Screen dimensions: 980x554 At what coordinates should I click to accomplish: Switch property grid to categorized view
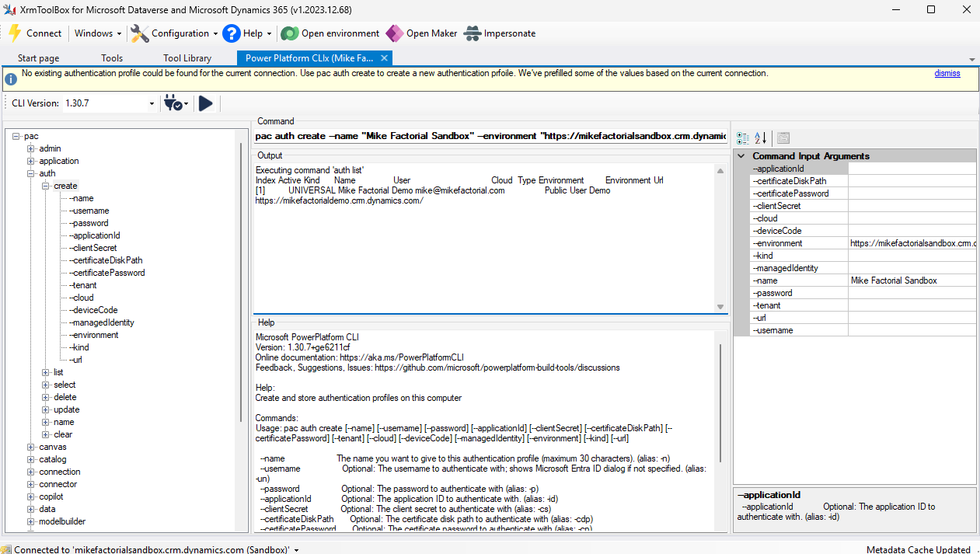742,138
